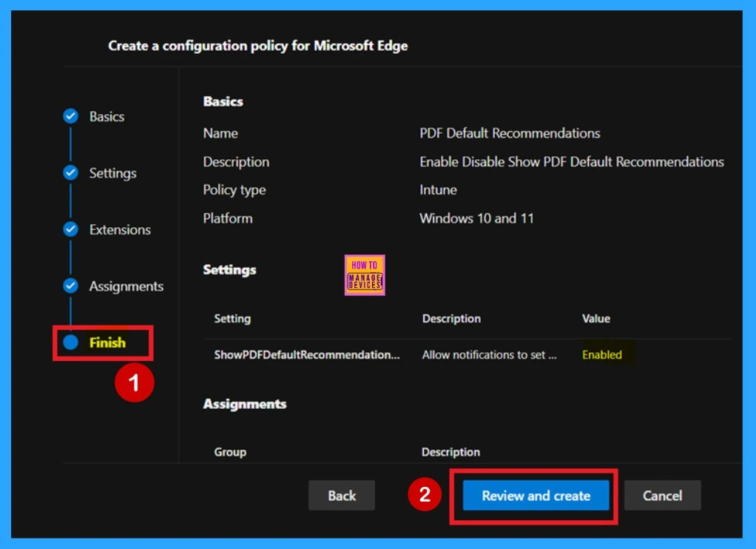Go to the Settings wizard step

click(113, 173)
